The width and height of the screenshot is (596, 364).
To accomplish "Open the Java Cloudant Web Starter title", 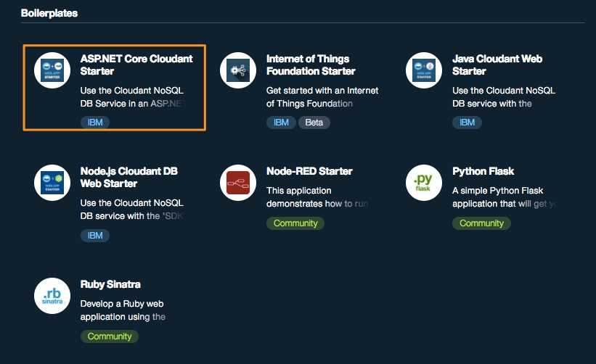I will 497,65.
